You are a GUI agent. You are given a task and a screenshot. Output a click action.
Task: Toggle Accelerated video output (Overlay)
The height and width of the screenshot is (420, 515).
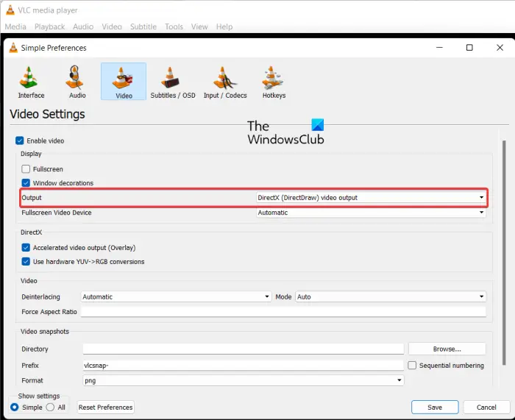tap(26, 247)
